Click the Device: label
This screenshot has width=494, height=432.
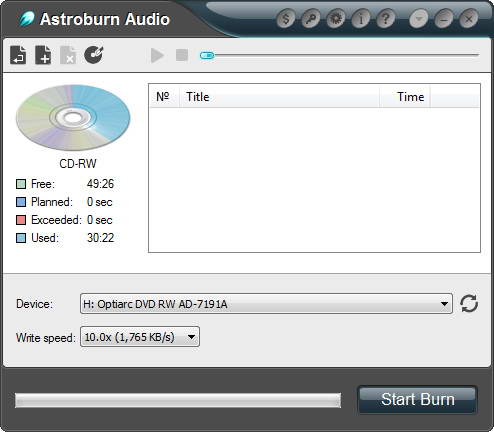click(x=34, y=304)
